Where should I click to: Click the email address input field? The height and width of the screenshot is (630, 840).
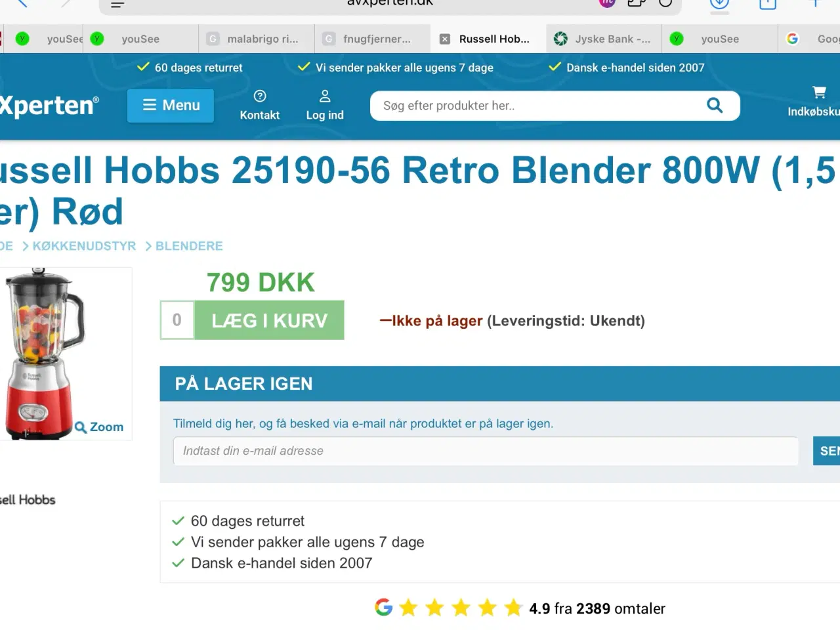coord(486,451)
